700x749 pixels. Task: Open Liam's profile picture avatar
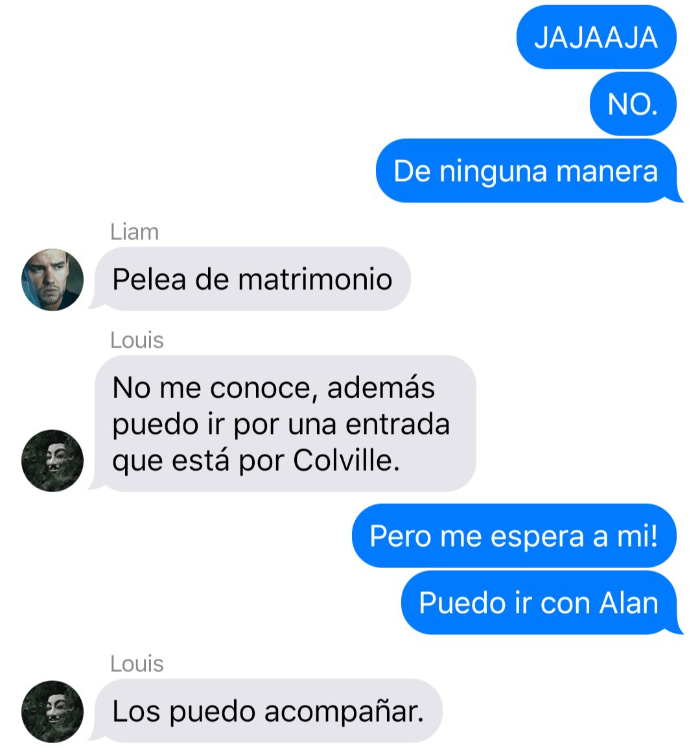[x=52, y=279]
